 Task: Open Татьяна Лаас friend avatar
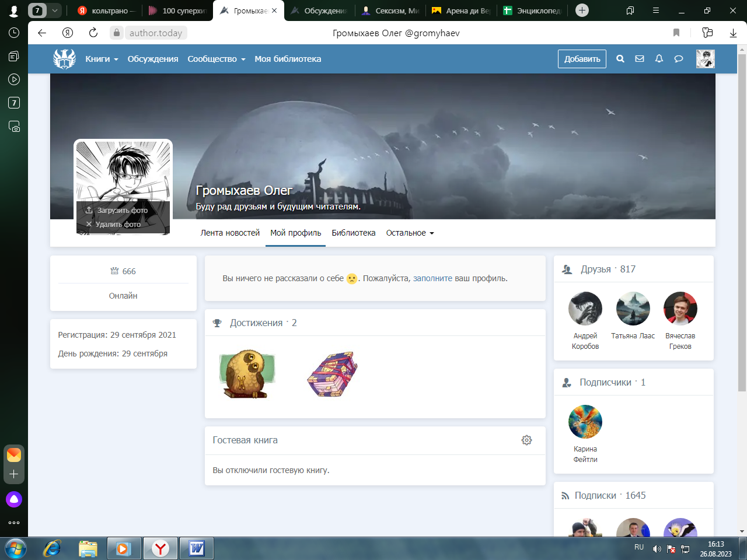click(633, 309)
